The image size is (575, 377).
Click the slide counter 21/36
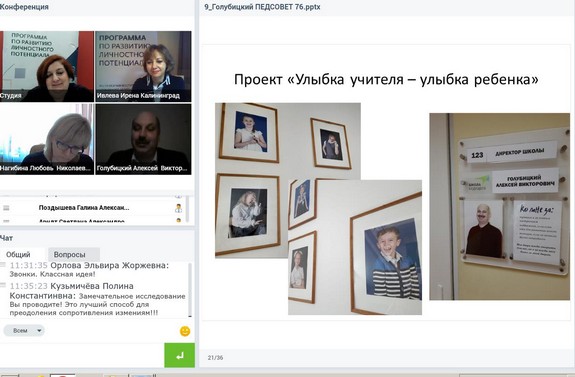click(x=215, y=358)
